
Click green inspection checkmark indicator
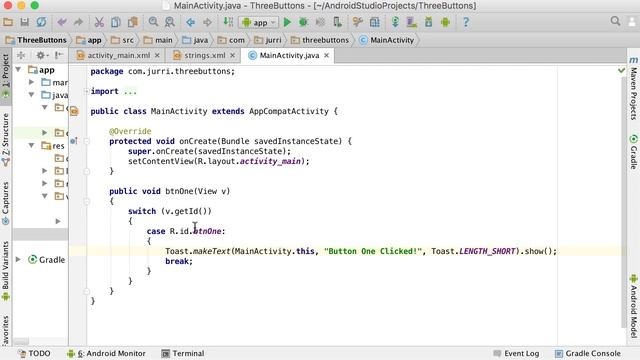point(621,71)
